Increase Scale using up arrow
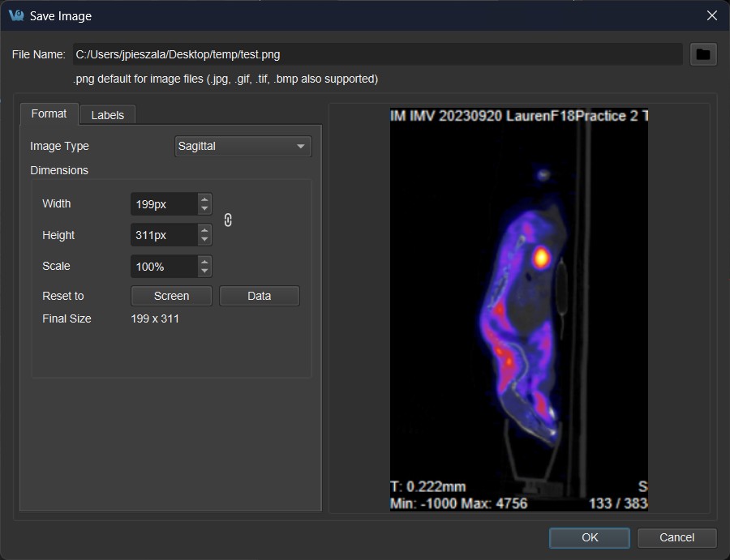The image size is (730, 560). [205, 261]
